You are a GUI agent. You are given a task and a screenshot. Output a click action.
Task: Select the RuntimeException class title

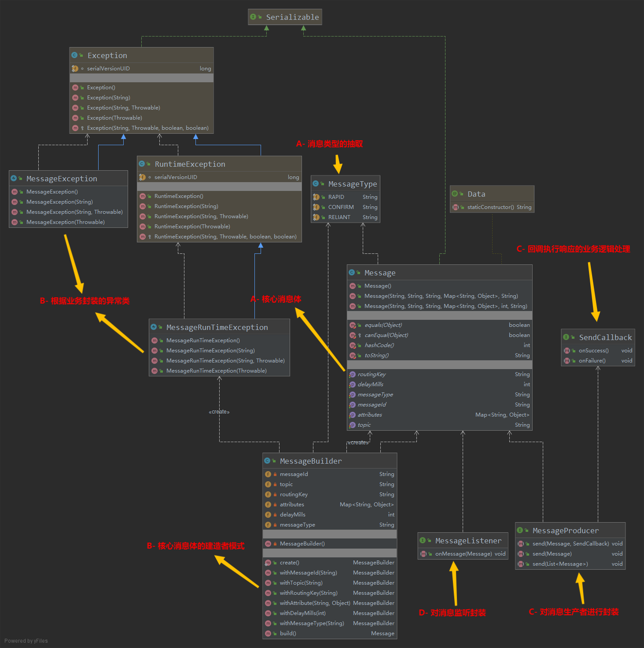tap(190, 164)
